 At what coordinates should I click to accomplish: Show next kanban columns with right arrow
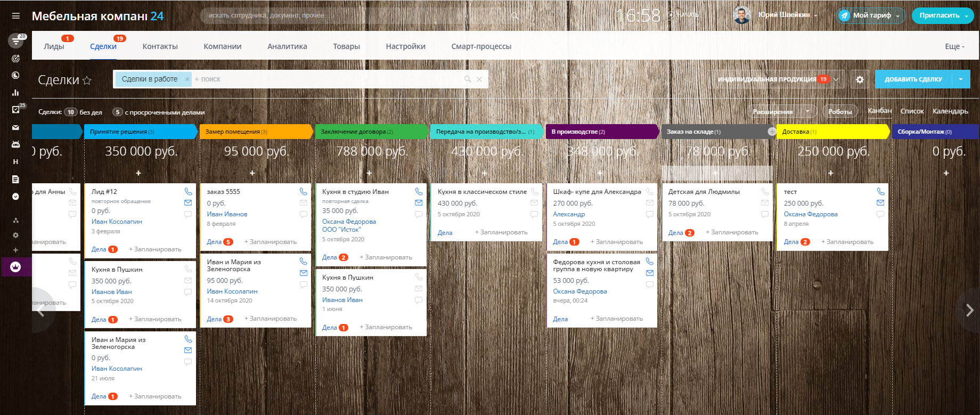(x=969, y=310)
